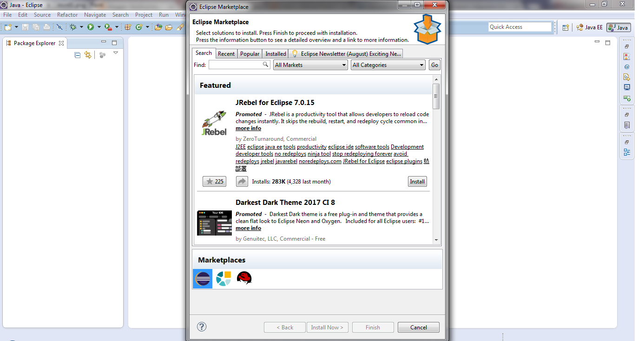644x341 pixels.
Task: Favorite JRebel using the star rating button
Action: (214, 181)
